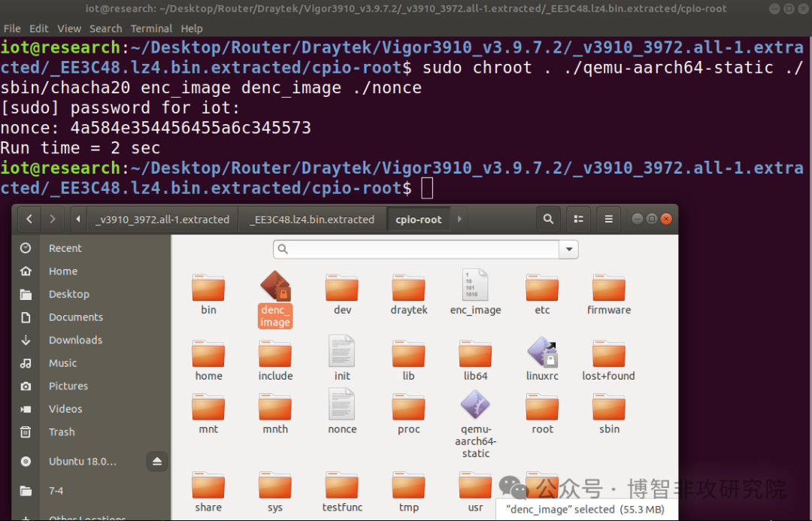The image size is (812, 521).
Task: Open the firmware folder
Action: (609, 288)
